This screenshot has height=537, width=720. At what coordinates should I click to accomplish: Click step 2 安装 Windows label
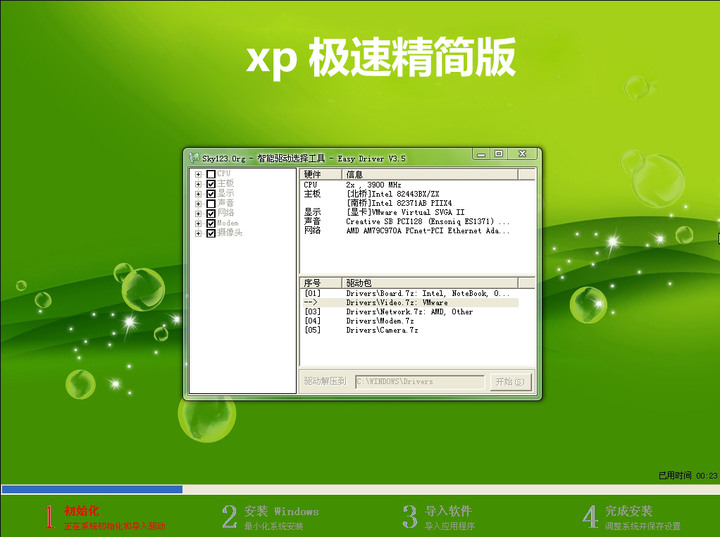click(281, 511)
